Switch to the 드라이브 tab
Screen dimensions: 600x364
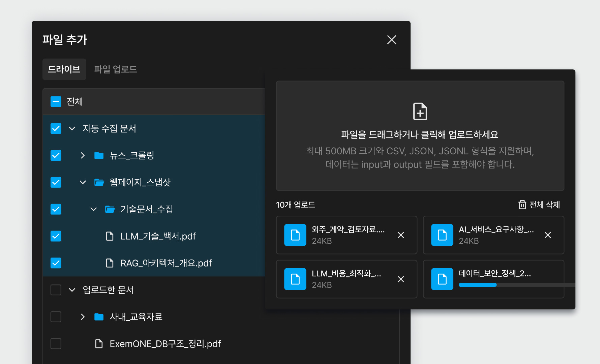tap(64, 69)
